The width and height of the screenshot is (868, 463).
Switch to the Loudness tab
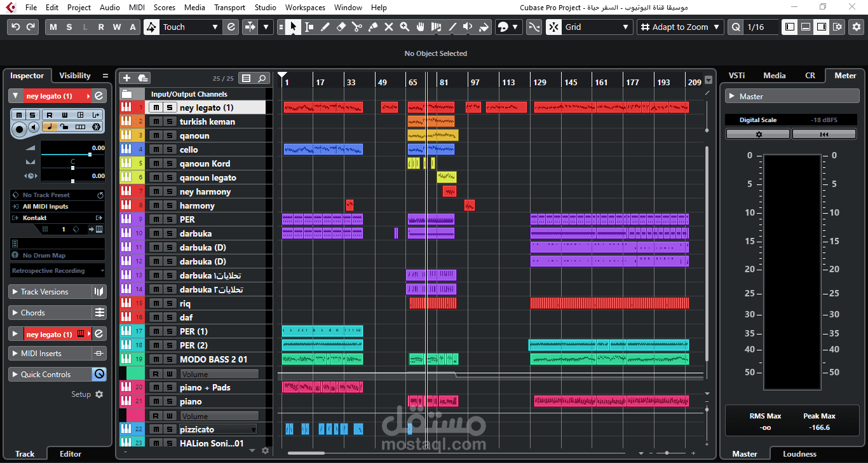[799, 454]
